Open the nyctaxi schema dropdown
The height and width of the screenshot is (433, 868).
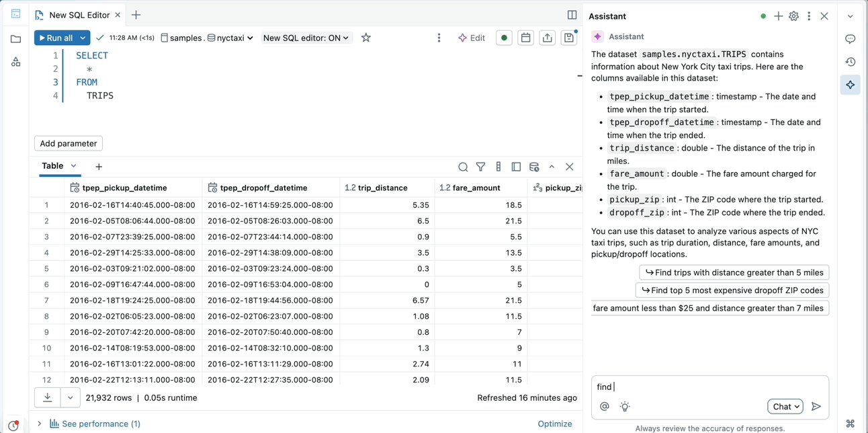[x=230, y=38]
